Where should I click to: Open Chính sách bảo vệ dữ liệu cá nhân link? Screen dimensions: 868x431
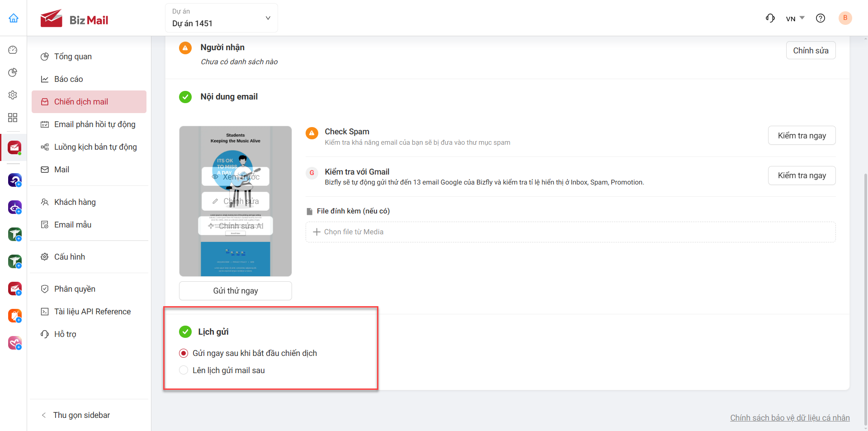[x=790, y=418]
